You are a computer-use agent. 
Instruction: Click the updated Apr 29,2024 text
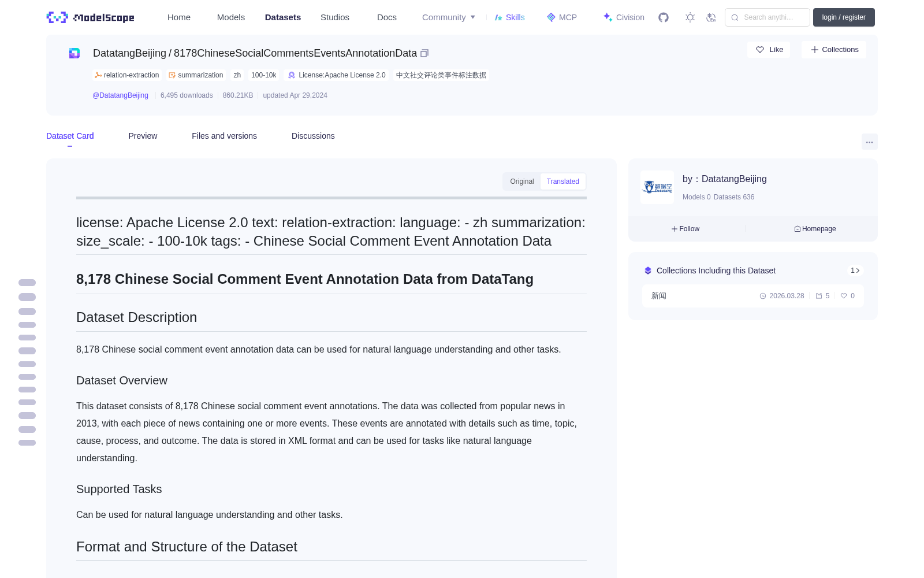pyautogui.click(x=295, y=95)
